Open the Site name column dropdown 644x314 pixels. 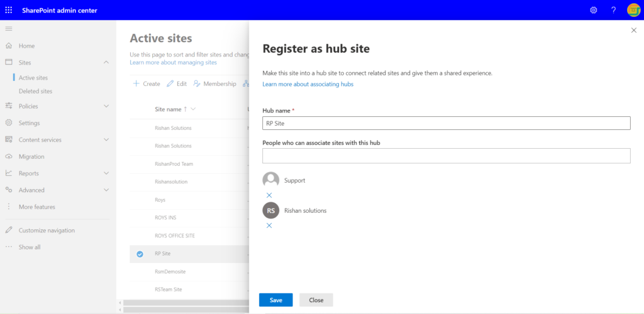click(x=193, y=109)
